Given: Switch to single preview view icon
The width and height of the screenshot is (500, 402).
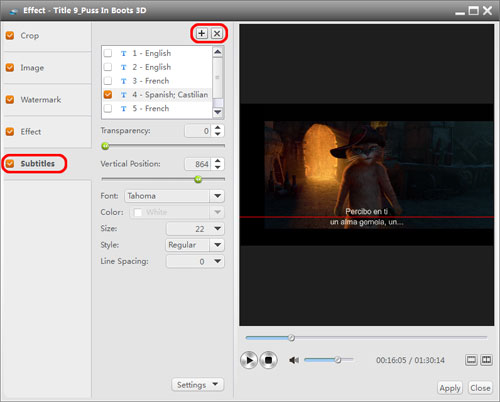Looking at the screenshot, I should 471,360.
